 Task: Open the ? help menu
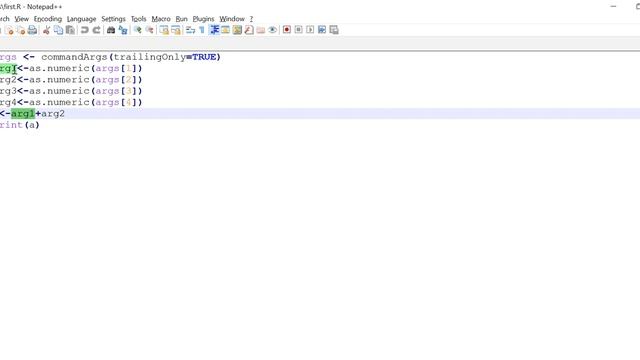(x=251, y=19)
